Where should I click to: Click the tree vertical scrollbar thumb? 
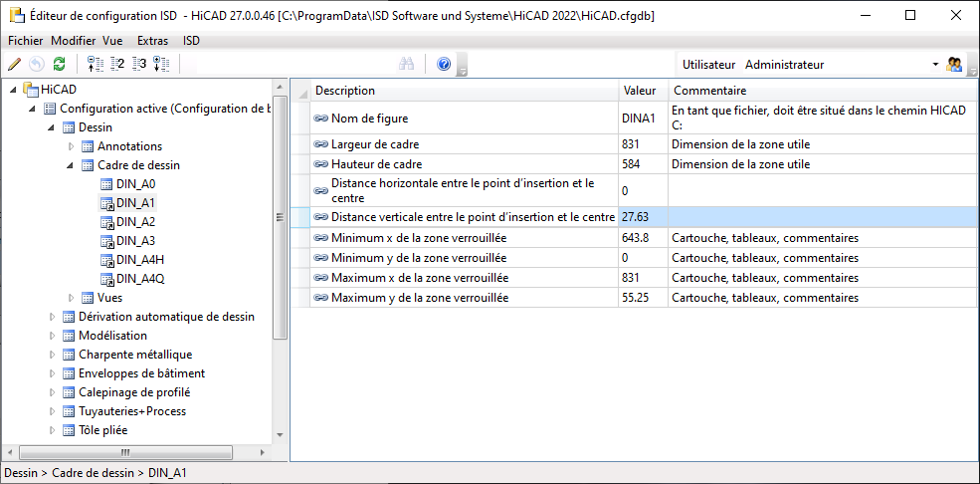tap(280, 217)
